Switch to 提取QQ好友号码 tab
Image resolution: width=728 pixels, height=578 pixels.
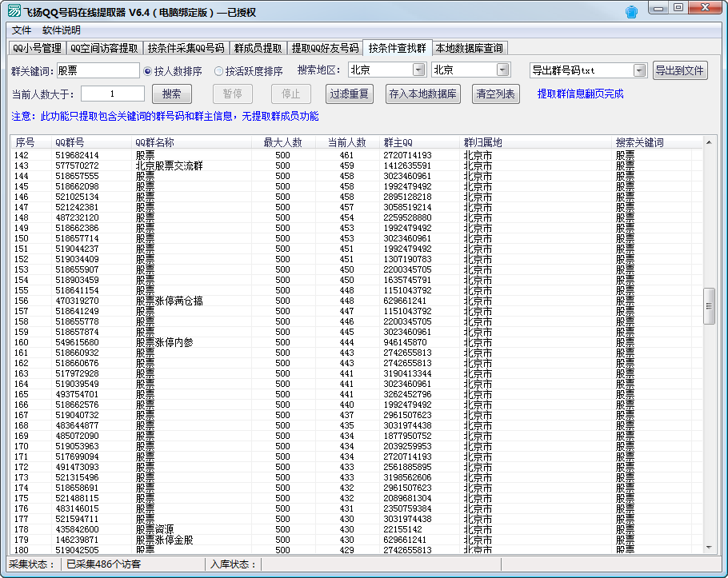pyautogui.click(x=325, y=48)
